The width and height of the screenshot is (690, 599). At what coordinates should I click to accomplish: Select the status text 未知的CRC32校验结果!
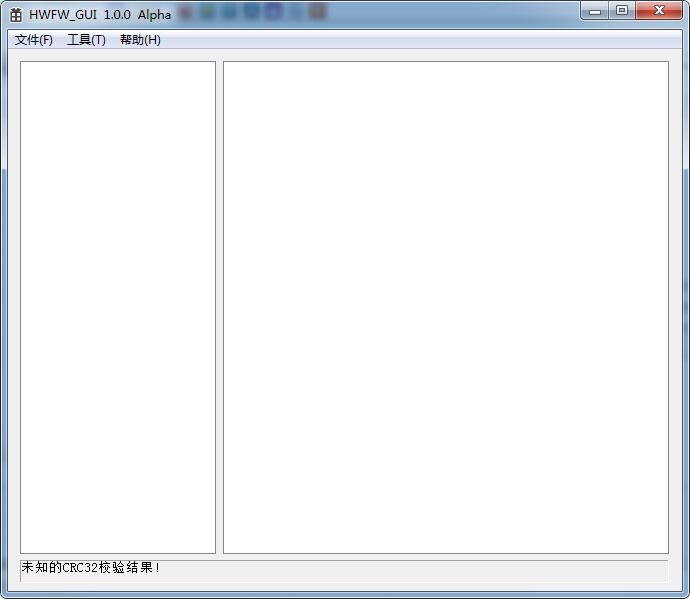point(90,567)
